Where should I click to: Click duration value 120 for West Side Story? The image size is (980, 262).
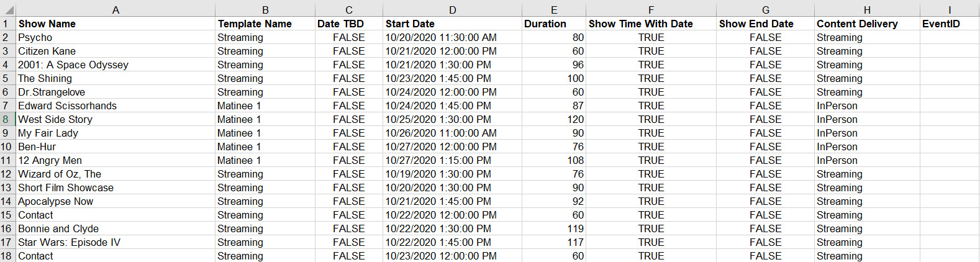click(x=554, y=119)
